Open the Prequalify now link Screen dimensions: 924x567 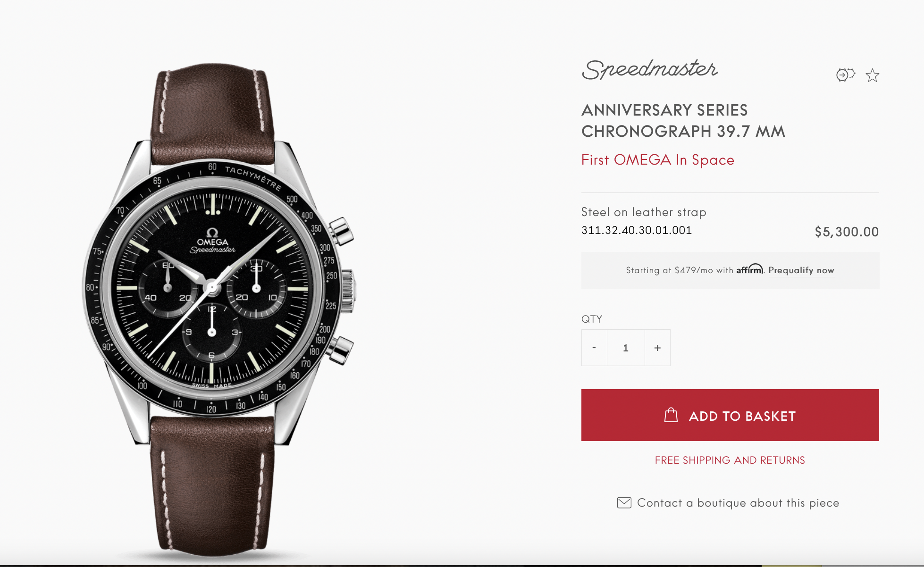pyautogui.click(x=801, y=270)
